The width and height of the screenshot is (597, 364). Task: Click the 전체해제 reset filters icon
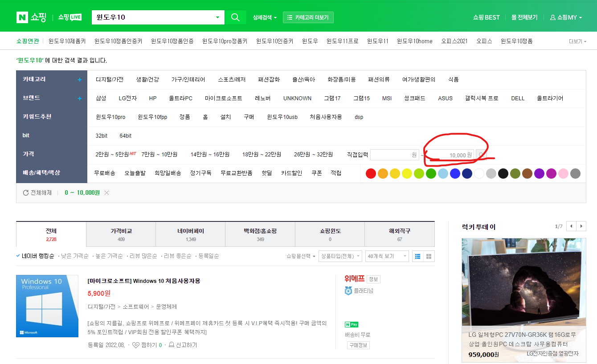(x=26, y=193)
